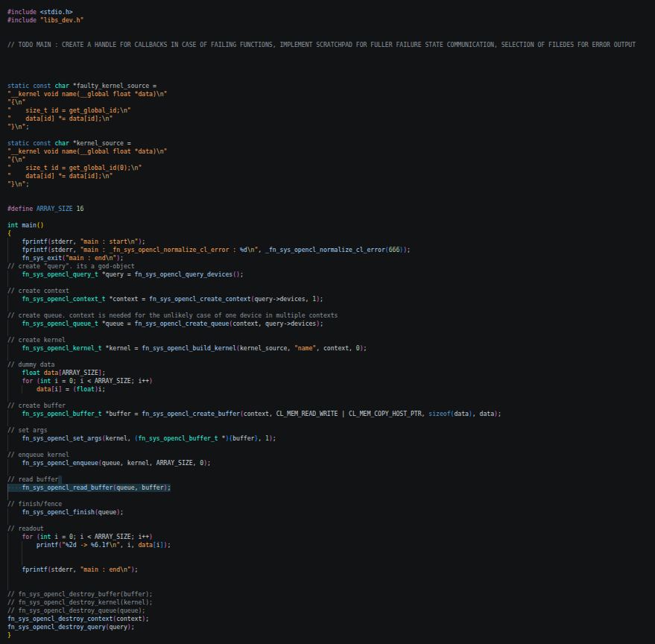The image size is (655, 644).
Task: Click the '// create context' comment
Action: (x=39, y=291)
